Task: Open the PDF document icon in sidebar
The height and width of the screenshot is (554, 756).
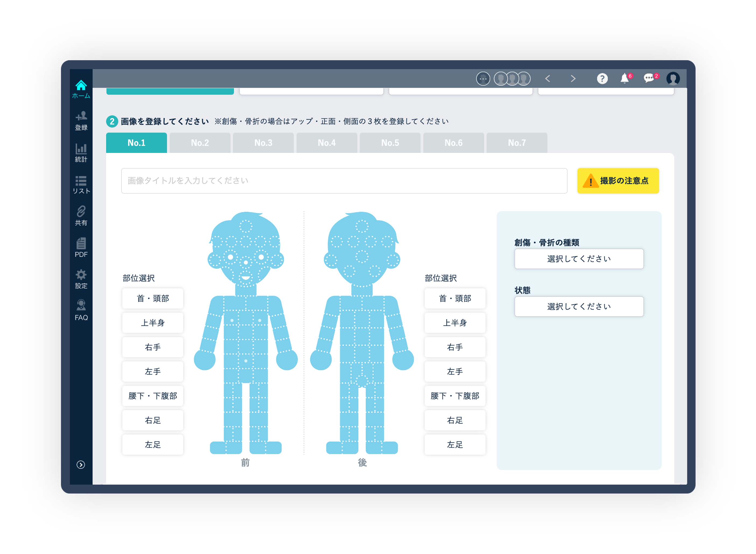Action: tap(81, 248)
